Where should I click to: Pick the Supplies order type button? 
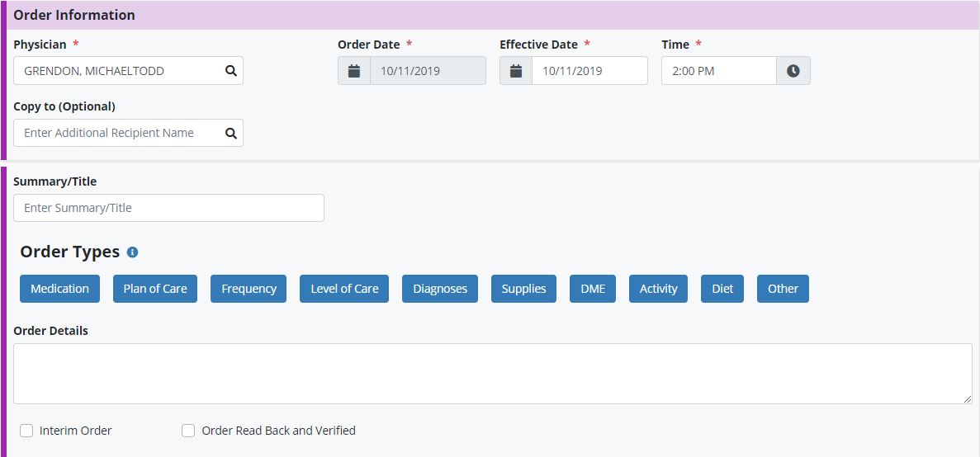[523, 289]
